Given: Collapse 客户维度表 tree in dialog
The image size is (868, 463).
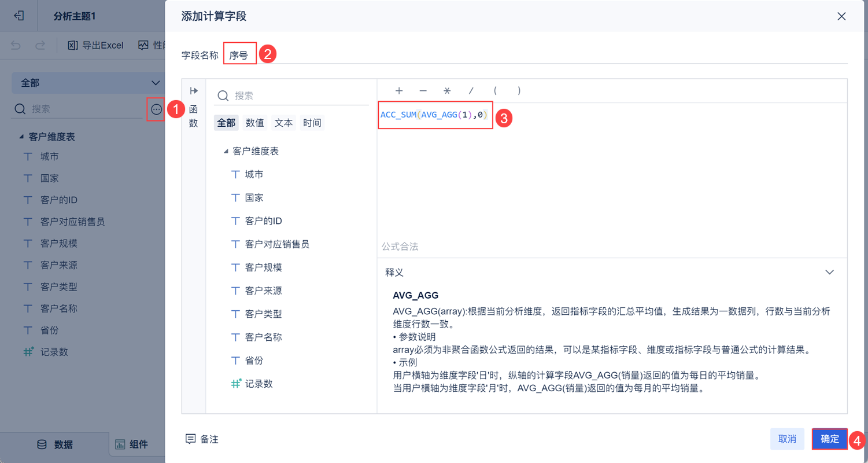Looking at the screenshot, I should [226, 151].
